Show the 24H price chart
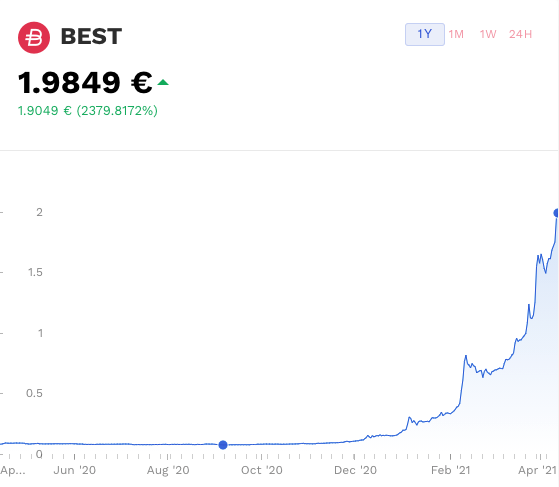Screen dimensions: 559x487 tap(520, 34)
